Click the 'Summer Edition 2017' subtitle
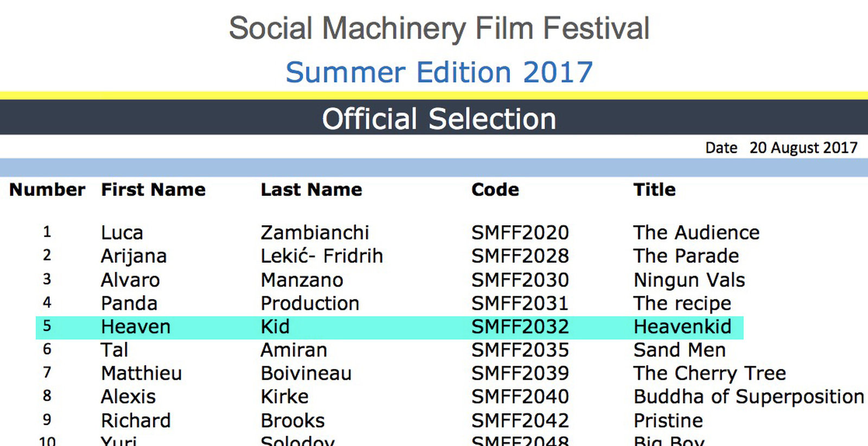 [439, 72]
